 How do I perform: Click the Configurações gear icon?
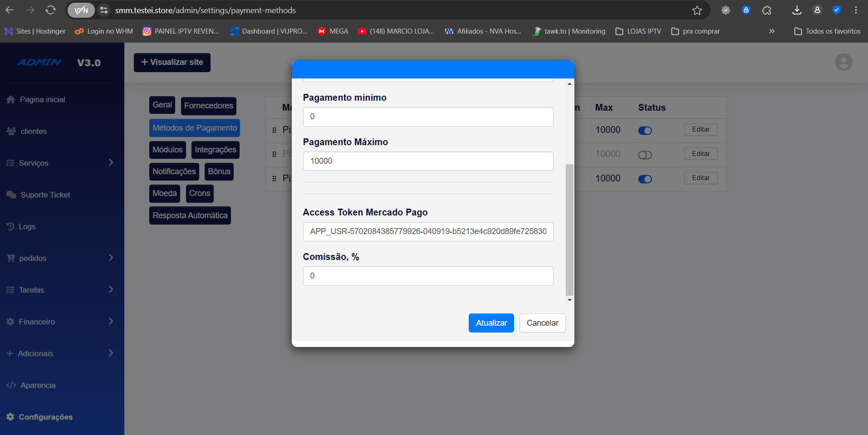pos(10,417)
